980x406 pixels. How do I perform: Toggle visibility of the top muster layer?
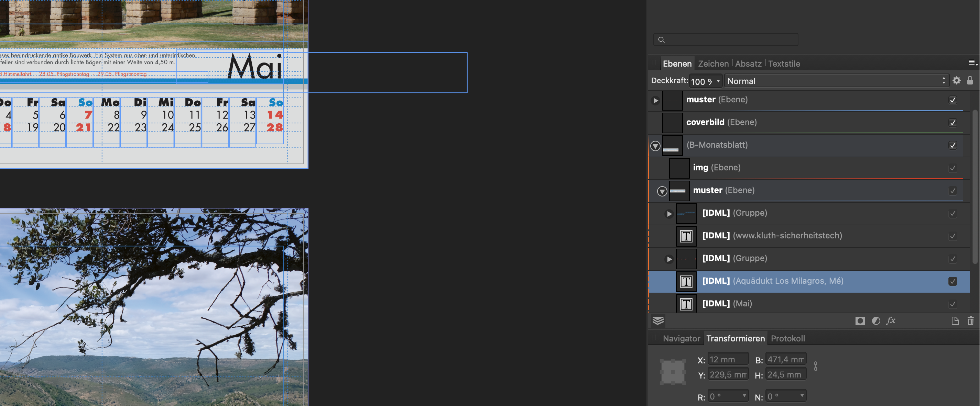coord(952,100)
